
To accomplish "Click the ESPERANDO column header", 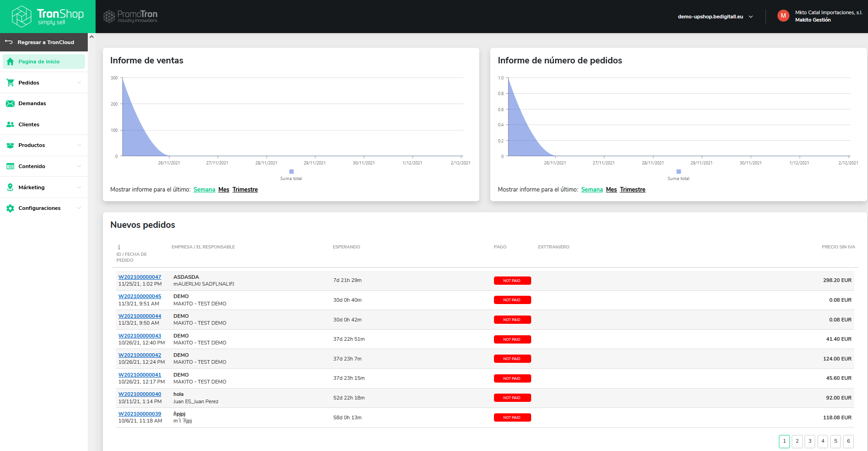I will (346, 247).
